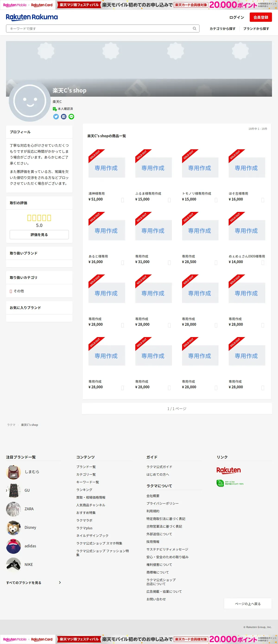Click the five-star rating display
Image resolution: width=278 pixels, height=644 pixels.
pos(39,218)
